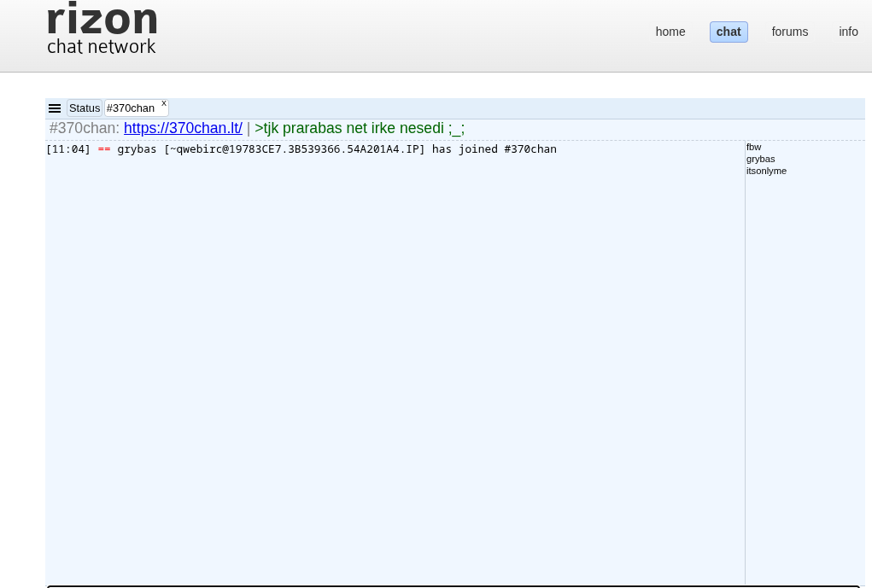The width and height of the screenshot is (872, 588).
Task: Focus the message input box at bottom
Action: (x=453, y=585)
